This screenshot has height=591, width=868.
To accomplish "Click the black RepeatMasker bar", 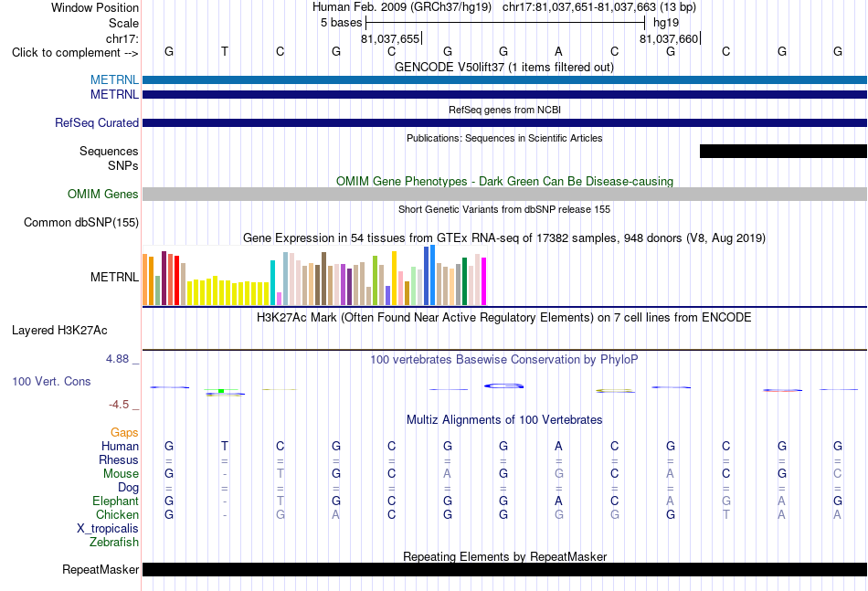I will pos(504,569).
